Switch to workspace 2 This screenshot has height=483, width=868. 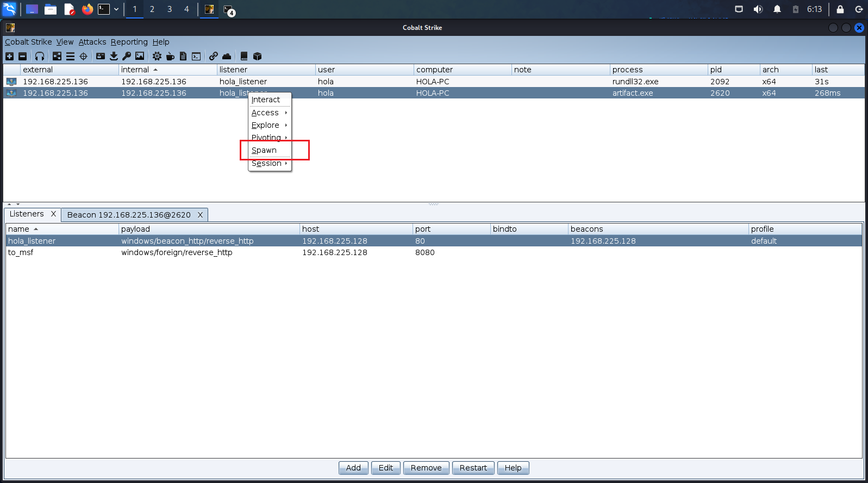(152, 9)
